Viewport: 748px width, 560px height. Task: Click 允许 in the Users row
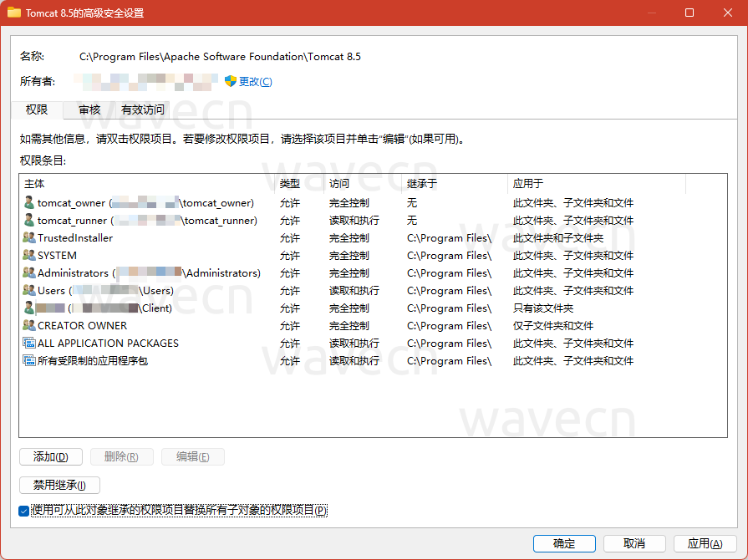pos(289,291)
